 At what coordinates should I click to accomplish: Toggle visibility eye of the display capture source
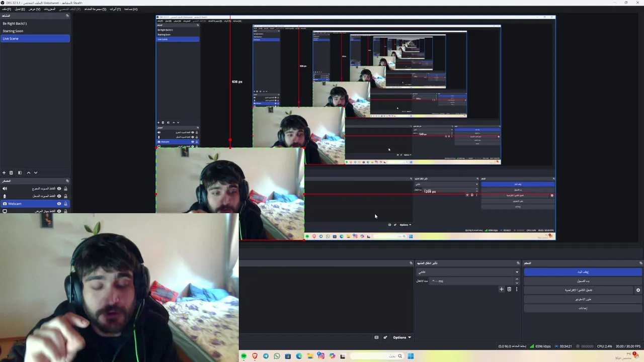[59, 211]
